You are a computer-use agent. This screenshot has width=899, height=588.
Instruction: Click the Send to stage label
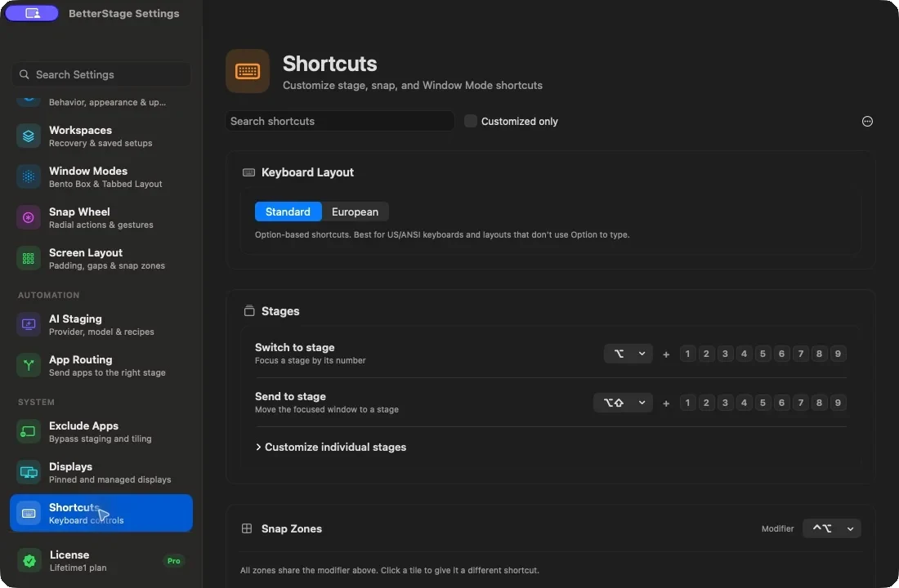(290, 396)
